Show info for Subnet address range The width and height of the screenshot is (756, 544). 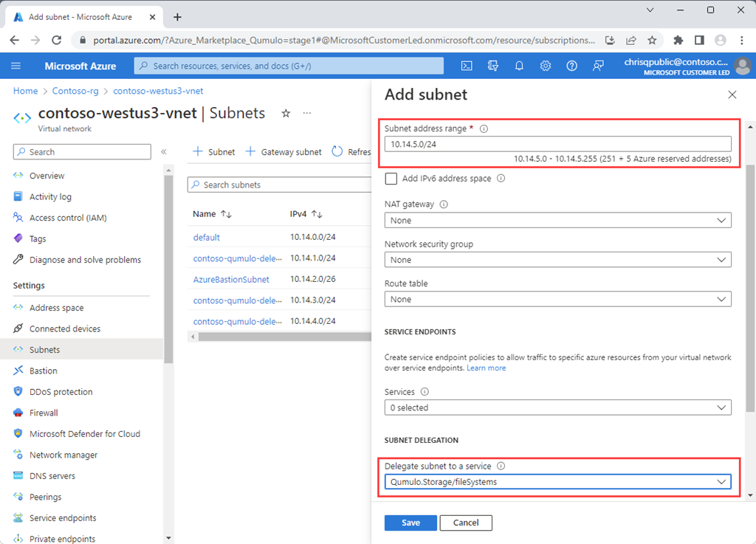pyautogui.click(x=484, y=128)
